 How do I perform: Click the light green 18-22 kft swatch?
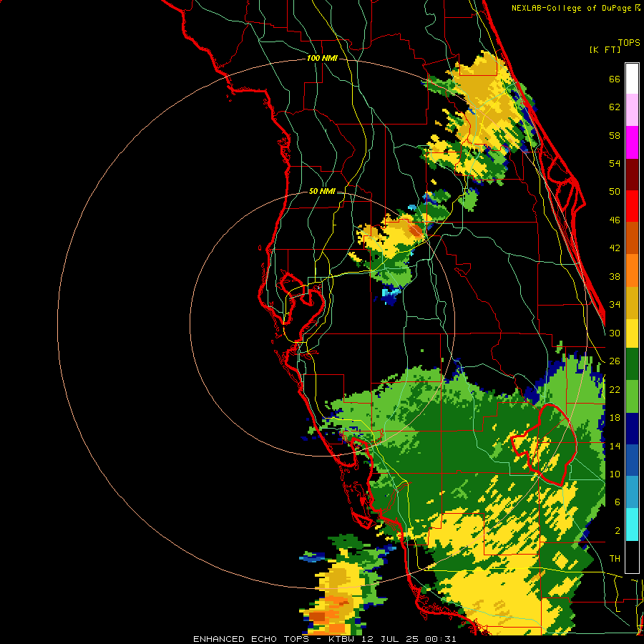tap(632, 396)
